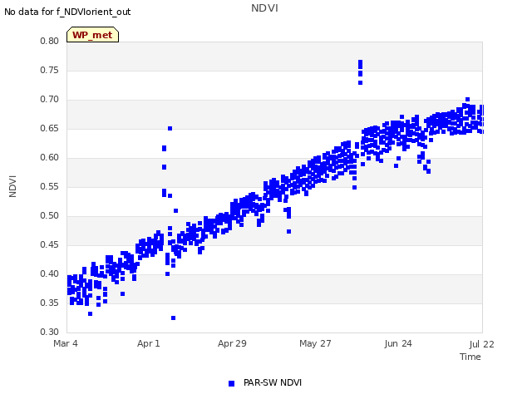Click the PAR-SW NDVI legend marker

(231, 383)
